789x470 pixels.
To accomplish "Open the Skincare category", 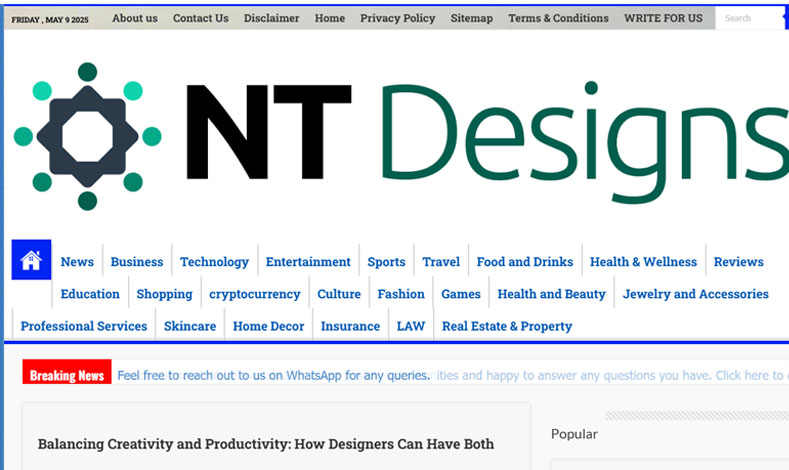I will pos(190,326).
